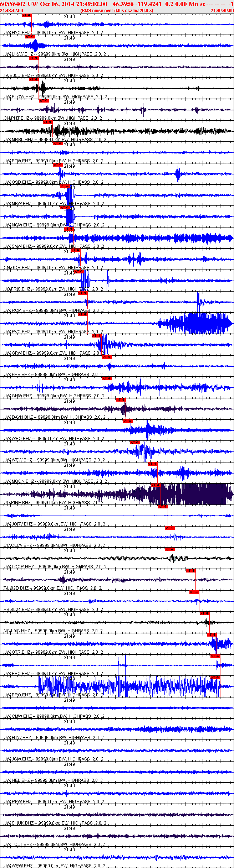Click the coordinates 46.3956 -119.4241 in header
This screenshot has width=234, height=868.
(137, 4)
